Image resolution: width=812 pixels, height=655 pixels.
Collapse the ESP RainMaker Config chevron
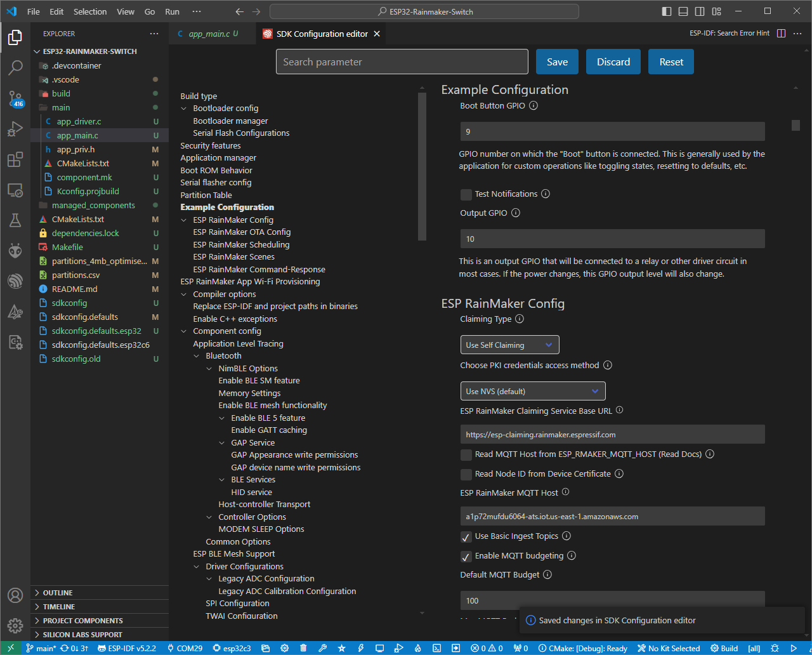185,220
